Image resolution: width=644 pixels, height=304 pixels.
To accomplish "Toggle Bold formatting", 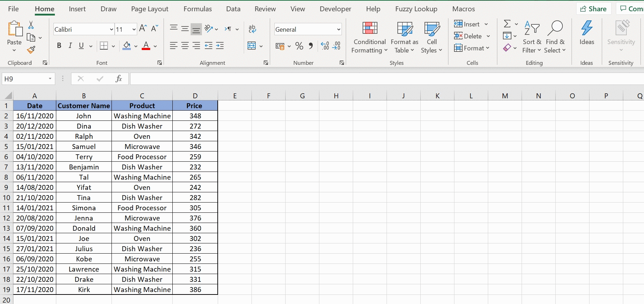I will pos(59,46).
